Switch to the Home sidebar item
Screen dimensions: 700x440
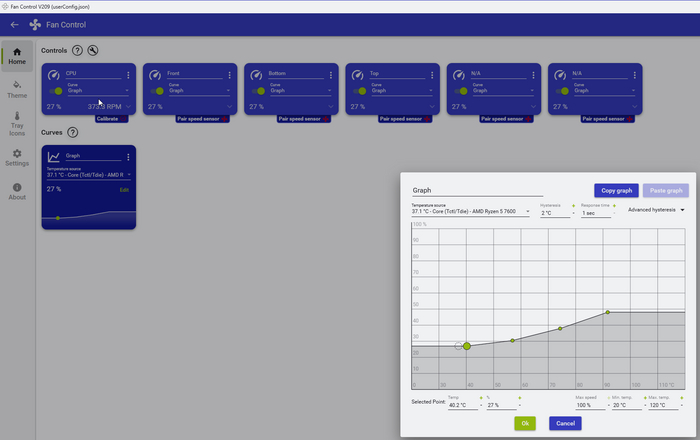[x=17, y=56]
